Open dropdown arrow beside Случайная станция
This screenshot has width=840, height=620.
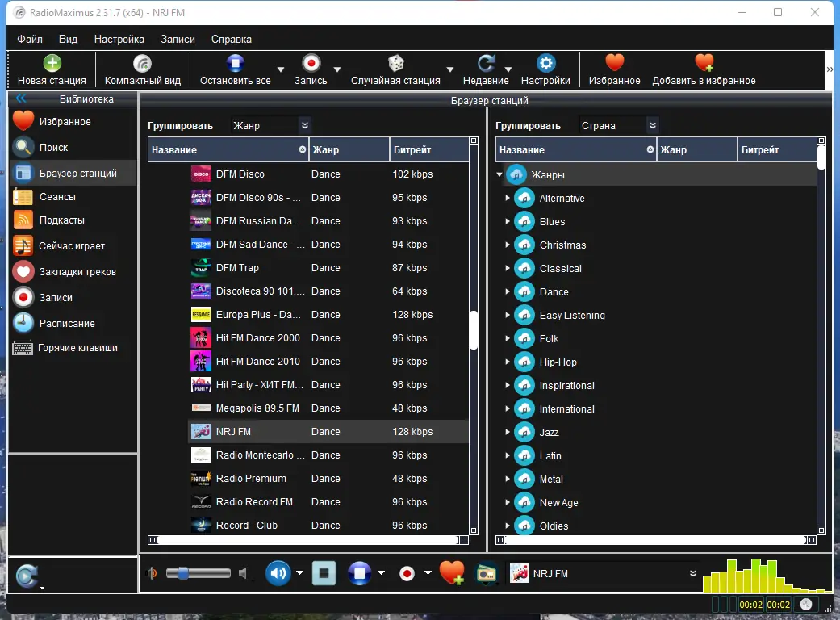pos(450,69)
